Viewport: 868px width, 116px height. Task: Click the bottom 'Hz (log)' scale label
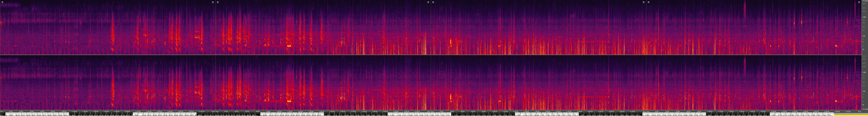(864, 109)
